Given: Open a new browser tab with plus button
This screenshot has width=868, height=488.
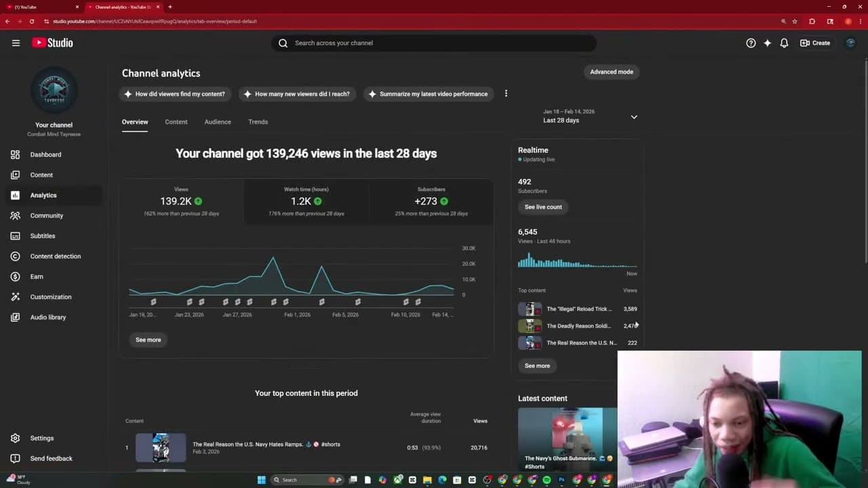Looking at the screenshot, I should pos(170,7).
